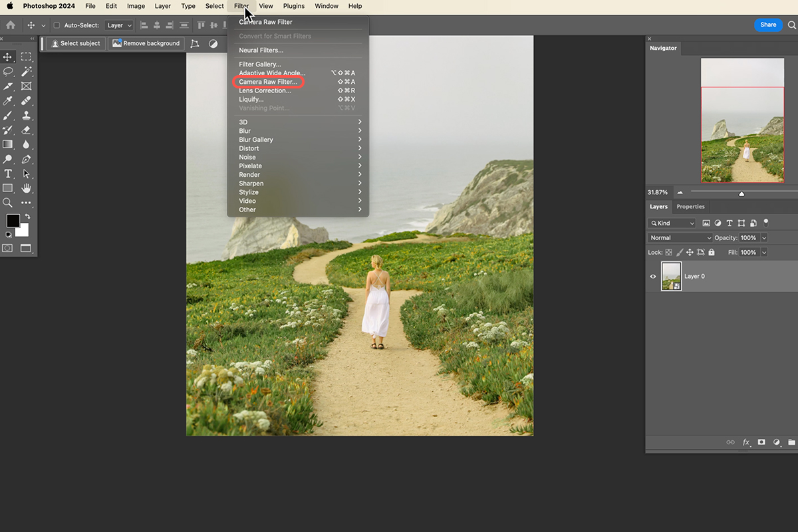Add a layer style with fx icon
This screenshot has height=532, width=798.
coord(746,442)
